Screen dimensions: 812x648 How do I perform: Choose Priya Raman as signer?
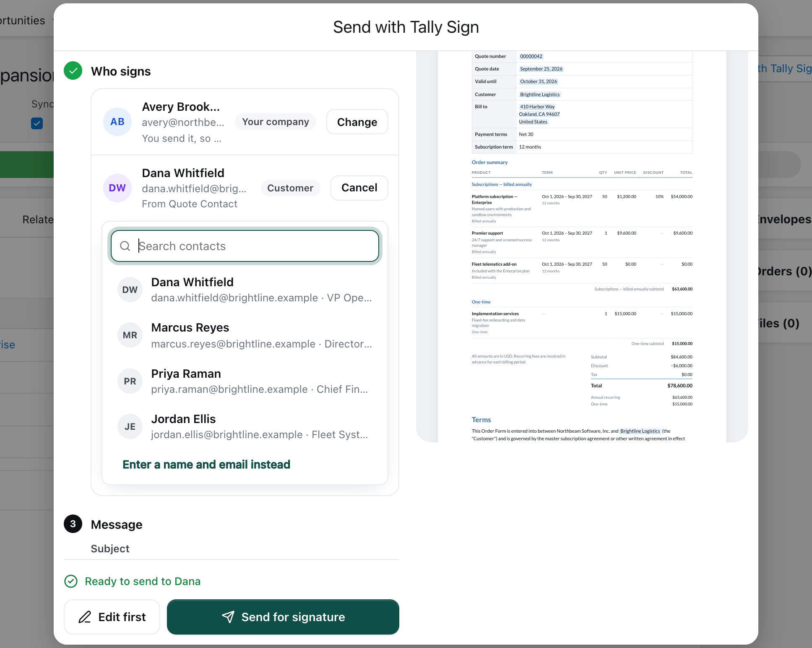(245, 381)
